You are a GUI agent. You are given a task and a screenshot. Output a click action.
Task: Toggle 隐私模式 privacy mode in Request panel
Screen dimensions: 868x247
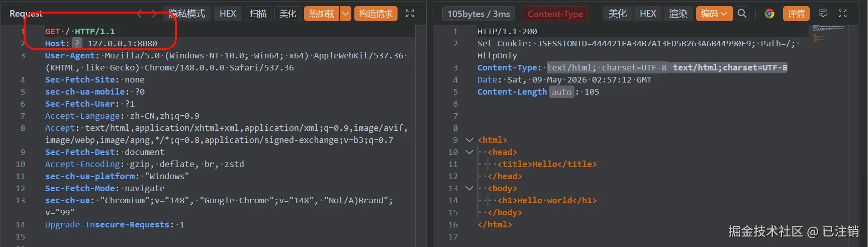pyautogui.click(x=187, y=14)
